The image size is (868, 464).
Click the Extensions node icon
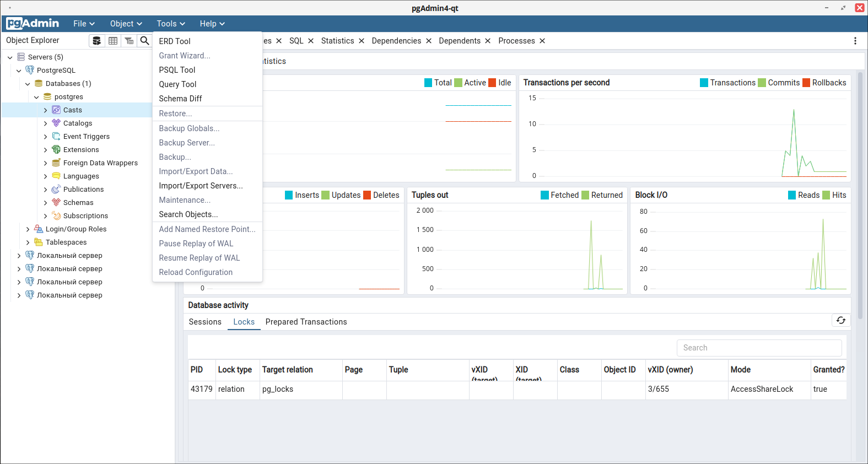(56, 149)
